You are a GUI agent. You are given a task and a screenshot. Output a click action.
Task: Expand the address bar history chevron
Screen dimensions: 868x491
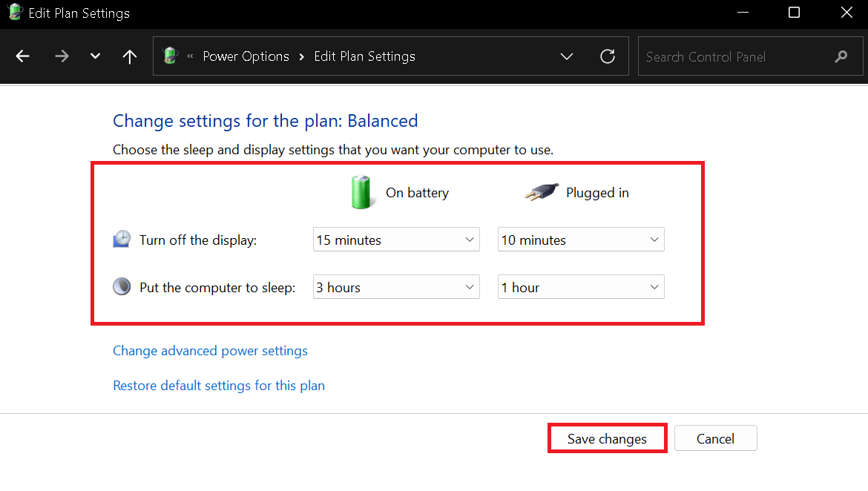(567, 56)
